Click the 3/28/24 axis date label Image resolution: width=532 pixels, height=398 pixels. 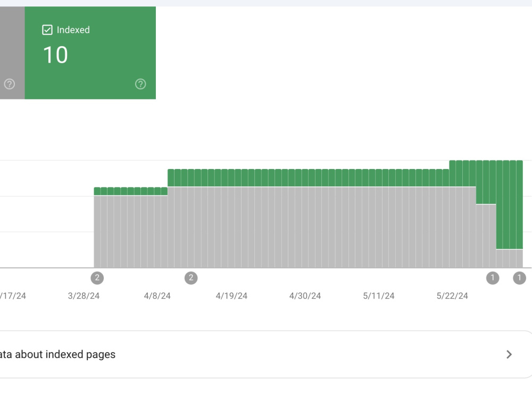84,296
